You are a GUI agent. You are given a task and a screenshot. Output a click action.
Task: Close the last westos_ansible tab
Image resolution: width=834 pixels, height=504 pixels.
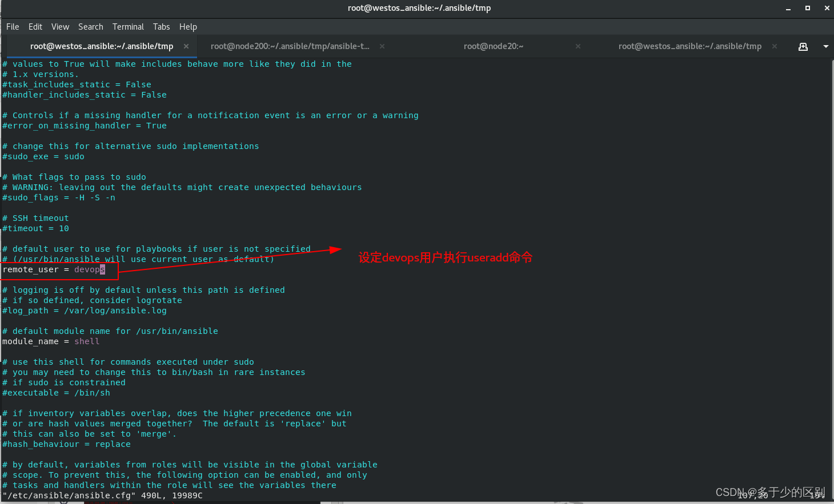[775, 46]
